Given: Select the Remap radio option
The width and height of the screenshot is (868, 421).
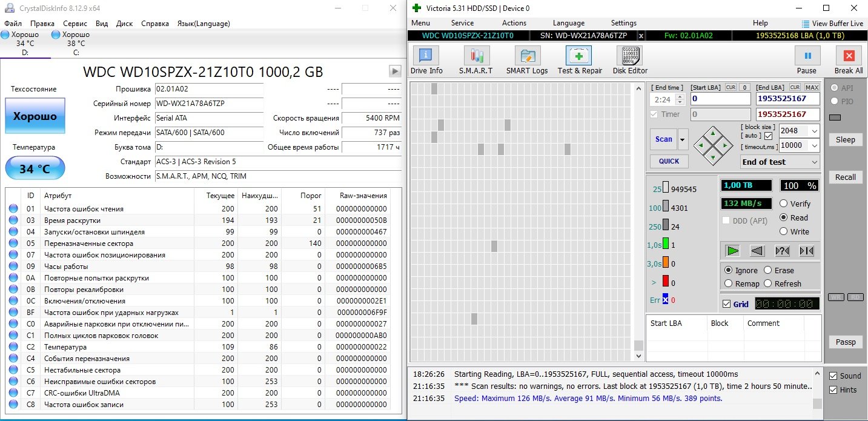Looking at the screenshot, I should 729,283.
